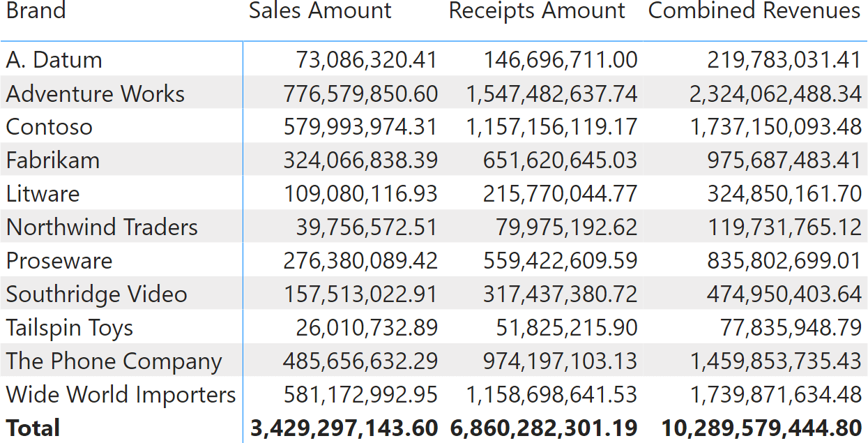Click receipts amount 1,158,698,641.53
Viewport: 868px width, 443px height.
551,395
